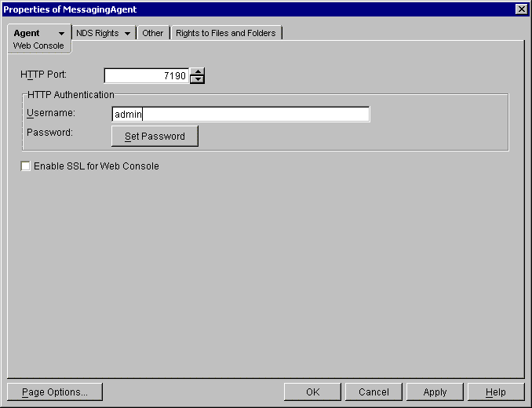Open Page Options

(55, 392)
